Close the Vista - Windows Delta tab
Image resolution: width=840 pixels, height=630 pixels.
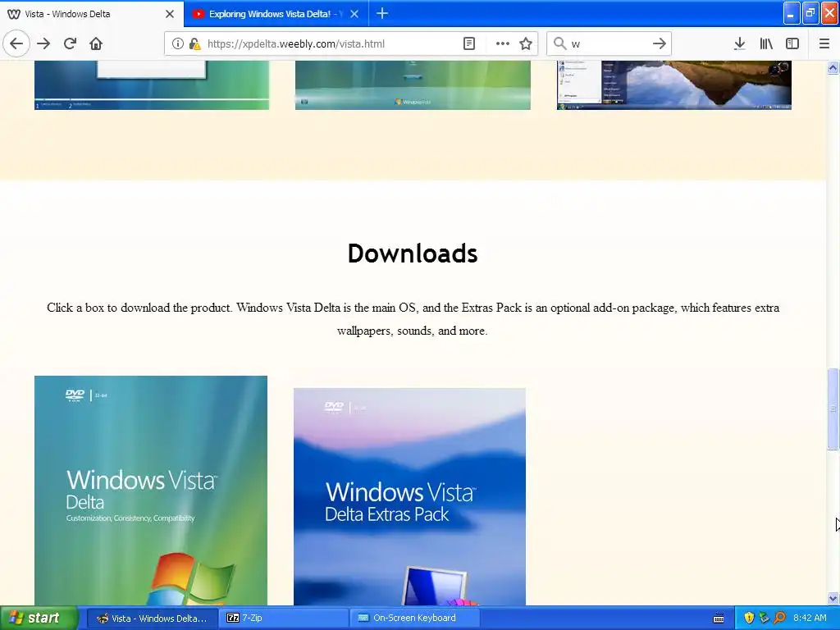click(x=170, y=14)
